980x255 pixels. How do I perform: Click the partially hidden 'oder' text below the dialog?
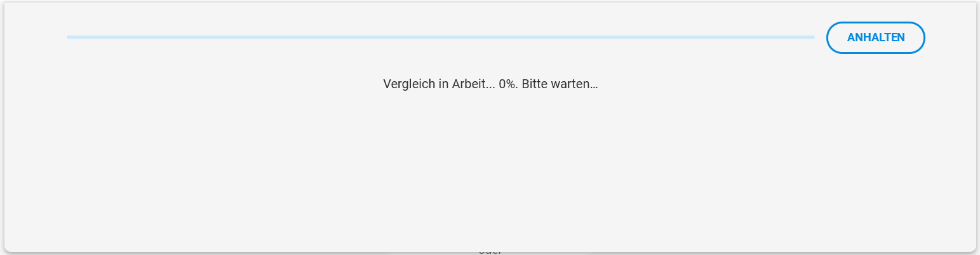(490, 252)
